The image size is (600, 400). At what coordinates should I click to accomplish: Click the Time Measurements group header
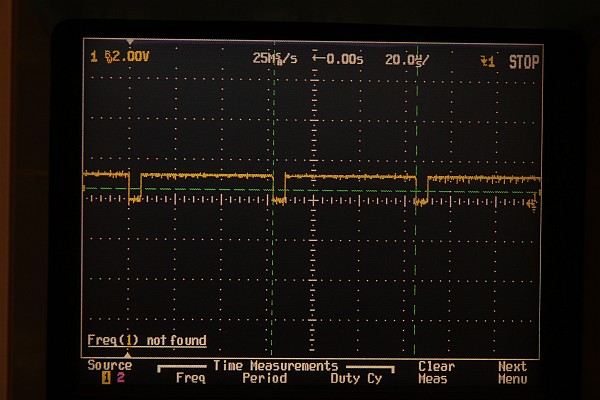(x=275, y=366)
